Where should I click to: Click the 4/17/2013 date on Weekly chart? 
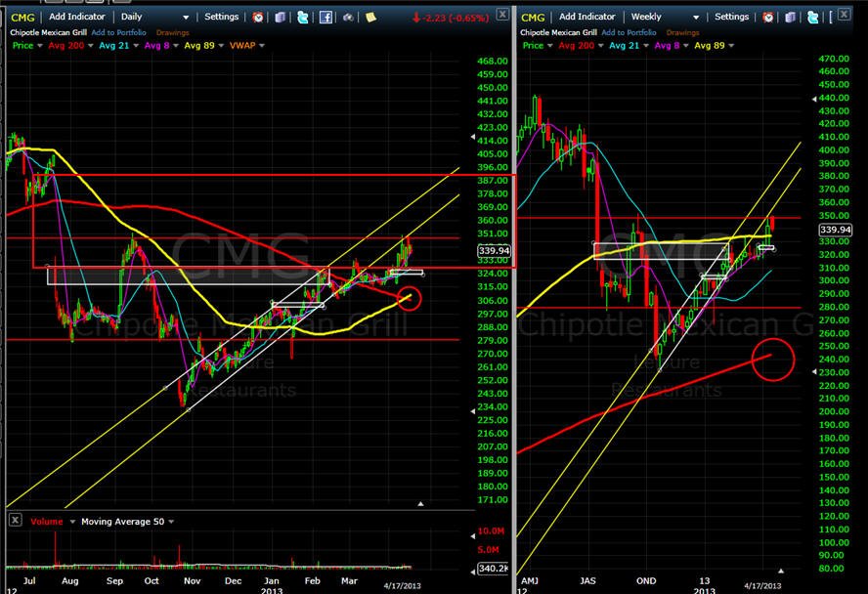[x=762, y=586]
